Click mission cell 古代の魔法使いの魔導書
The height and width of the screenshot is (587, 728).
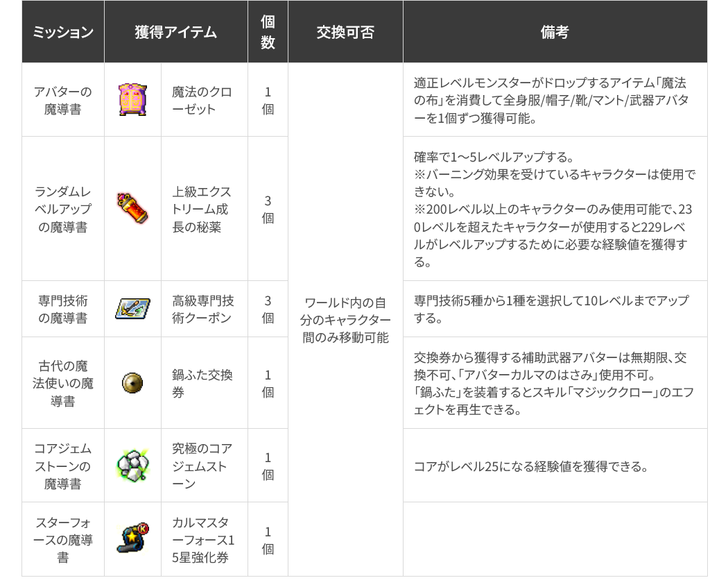62,384
